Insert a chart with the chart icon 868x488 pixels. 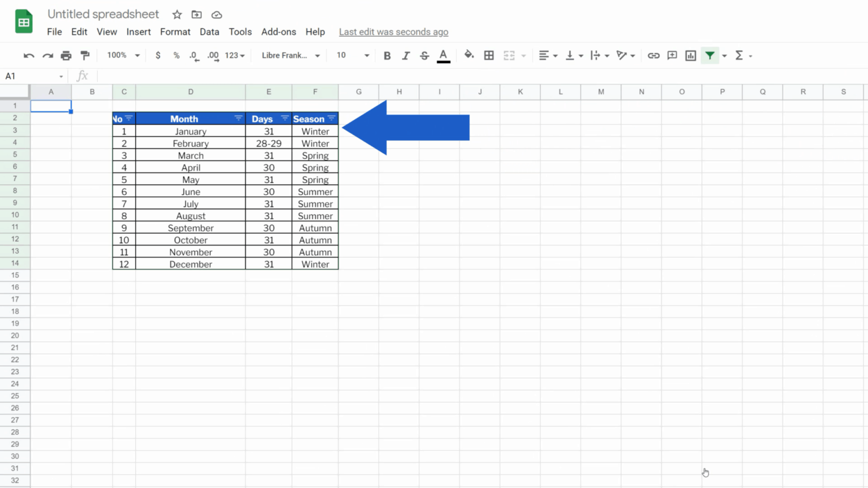tap(690, 55)
